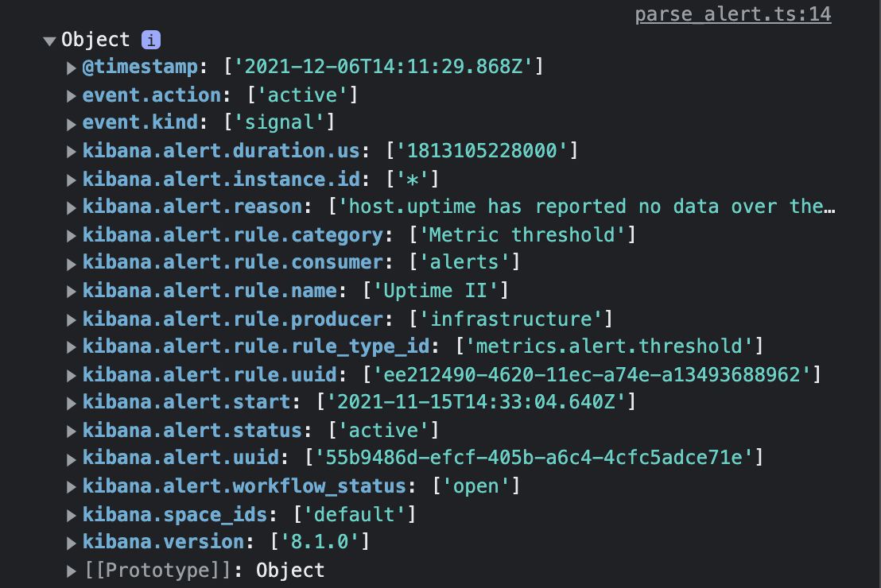The image size is (881, 588).
Task: Expand kibana.alert.duration.us
Action: click(x=72, y=150)
